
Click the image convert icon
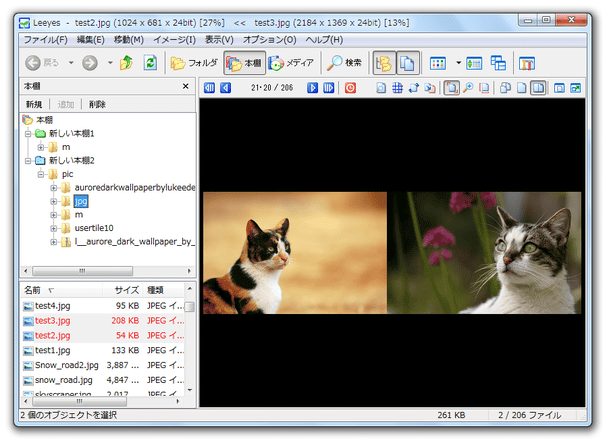tap(430, 88)
